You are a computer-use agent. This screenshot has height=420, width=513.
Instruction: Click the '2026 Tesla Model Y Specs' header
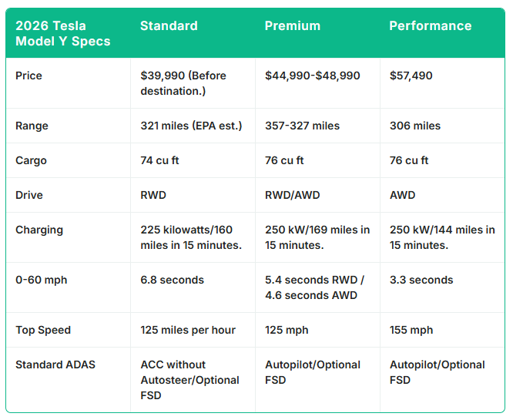[63, 33]
